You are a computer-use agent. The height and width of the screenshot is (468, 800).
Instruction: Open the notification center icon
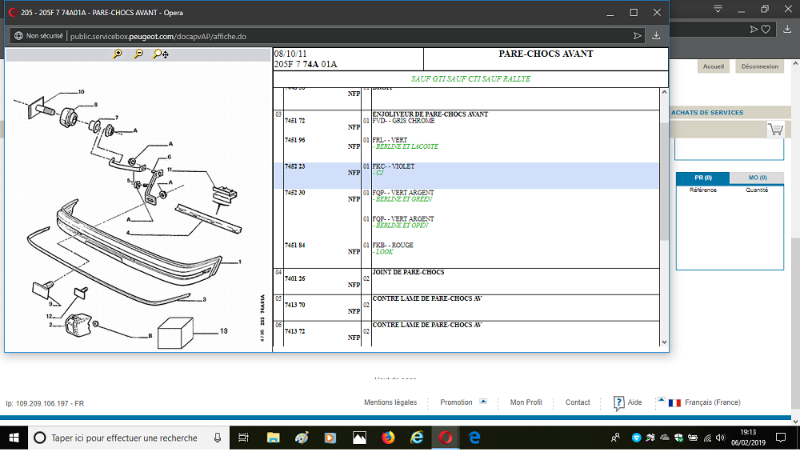click(781, 438)
